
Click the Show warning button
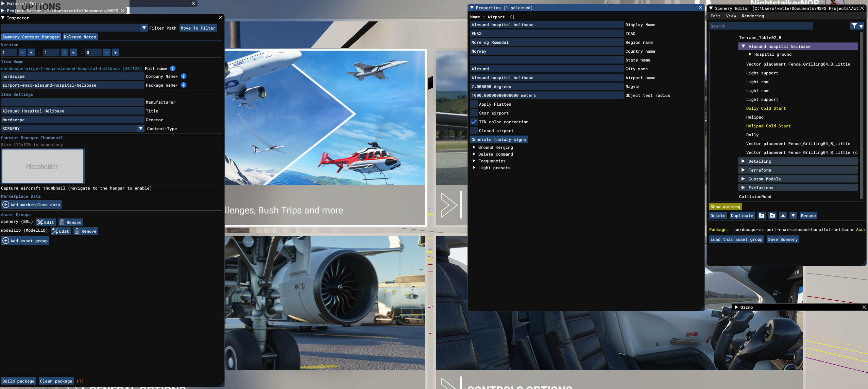(725, 207)
